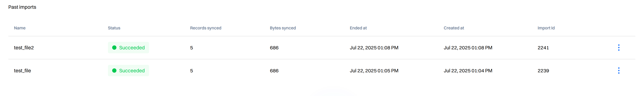Click Created at 01:04 PM date

tap(468, 71)
